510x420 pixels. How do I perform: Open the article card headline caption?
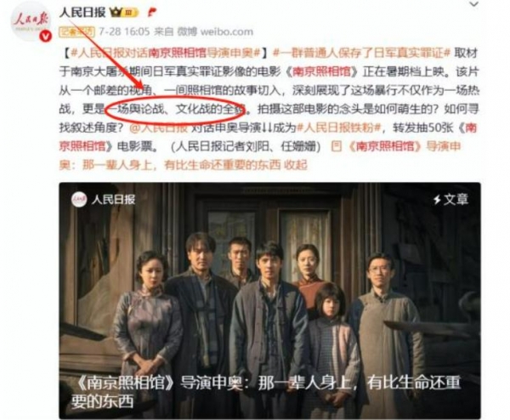pos(266,392)
